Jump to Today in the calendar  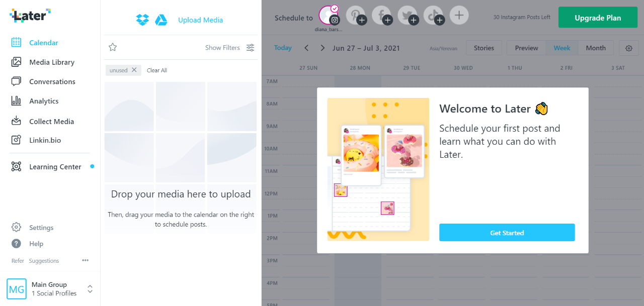[283, 48]
